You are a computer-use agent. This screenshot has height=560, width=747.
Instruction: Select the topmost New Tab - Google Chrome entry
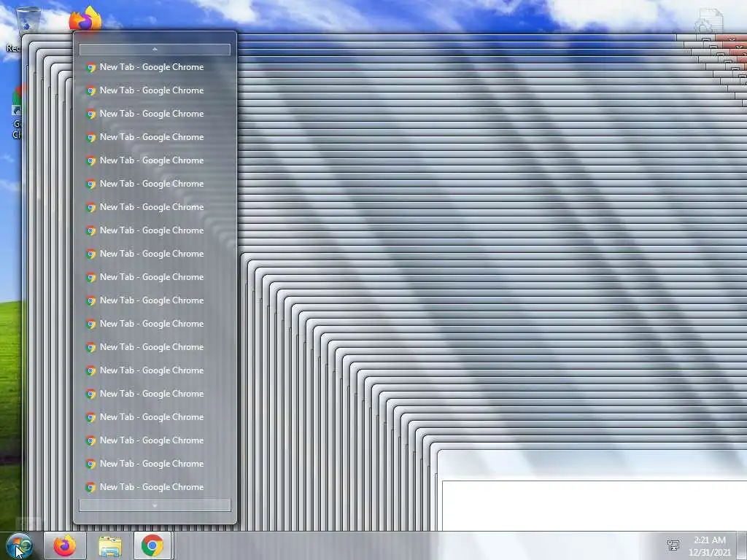(155, 67)
